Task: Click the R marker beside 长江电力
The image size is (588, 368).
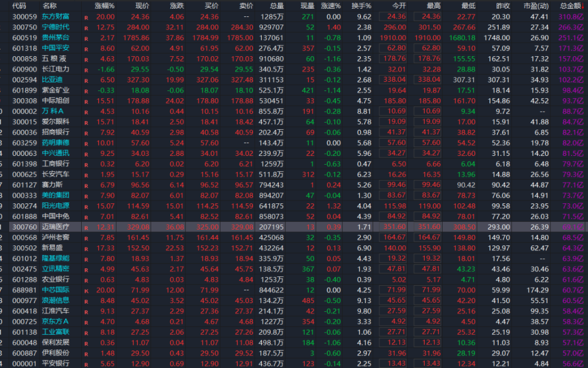Action: (86, 70)
